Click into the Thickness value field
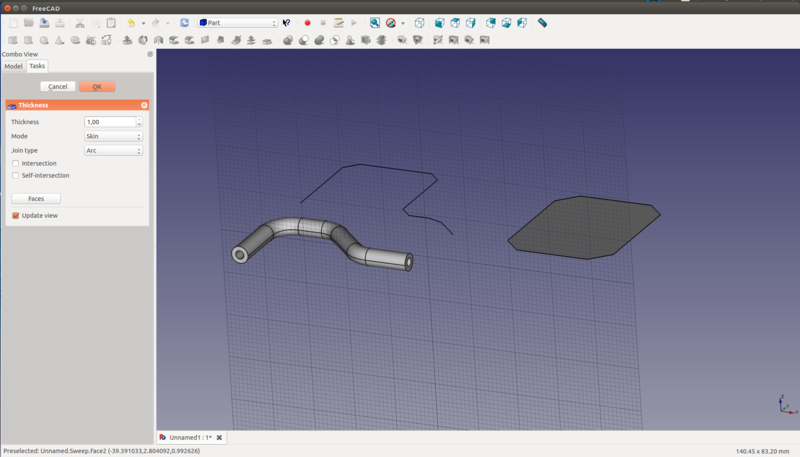The width and height of the screenshot is (800, 457). pos(109,122)
